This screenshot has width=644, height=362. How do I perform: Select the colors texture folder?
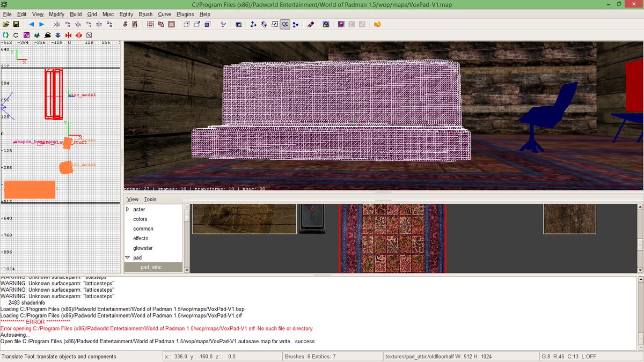pos(140,219)
